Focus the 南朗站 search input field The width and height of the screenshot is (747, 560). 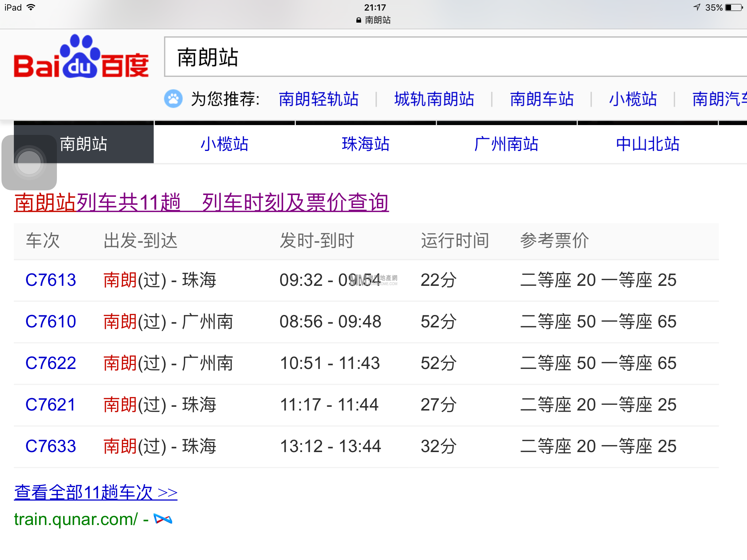438,57
